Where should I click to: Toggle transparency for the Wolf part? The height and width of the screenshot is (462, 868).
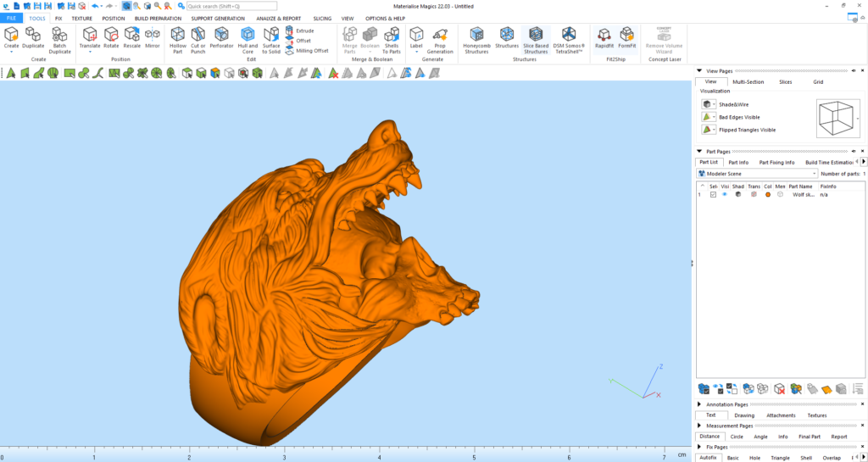coord(753,195)
